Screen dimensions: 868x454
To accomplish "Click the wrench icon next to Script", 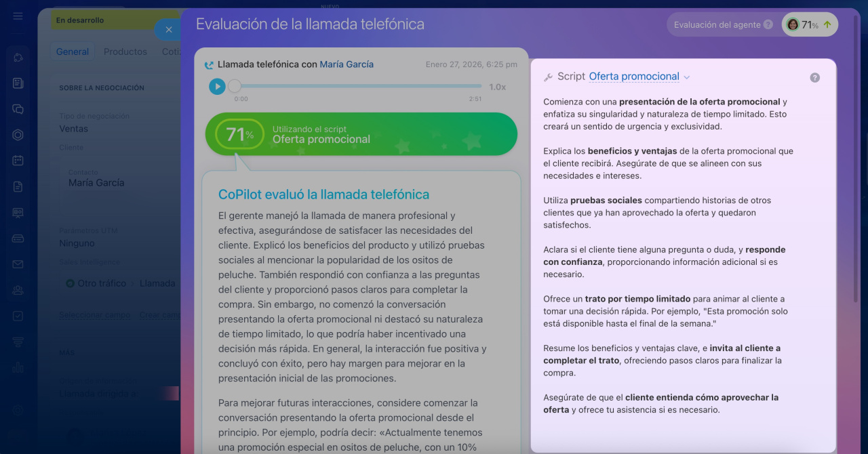I will click(548, 77).
